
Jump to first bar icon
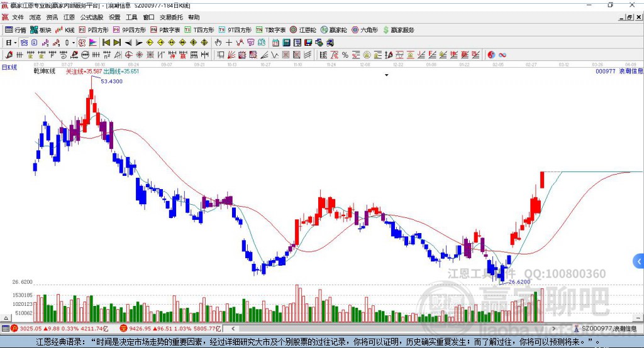pos(106,43)
